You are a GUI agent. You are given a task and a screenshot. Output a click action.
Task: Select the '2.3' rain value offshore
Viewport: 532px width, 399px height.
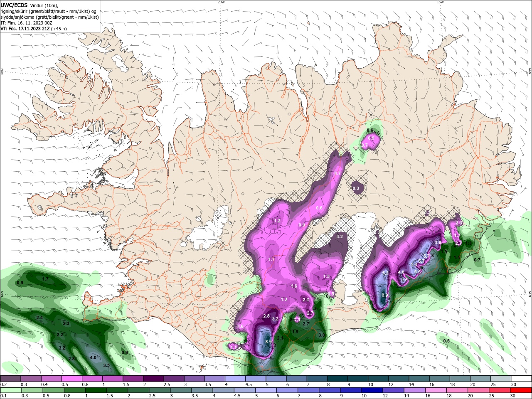[x=66, y=323]
